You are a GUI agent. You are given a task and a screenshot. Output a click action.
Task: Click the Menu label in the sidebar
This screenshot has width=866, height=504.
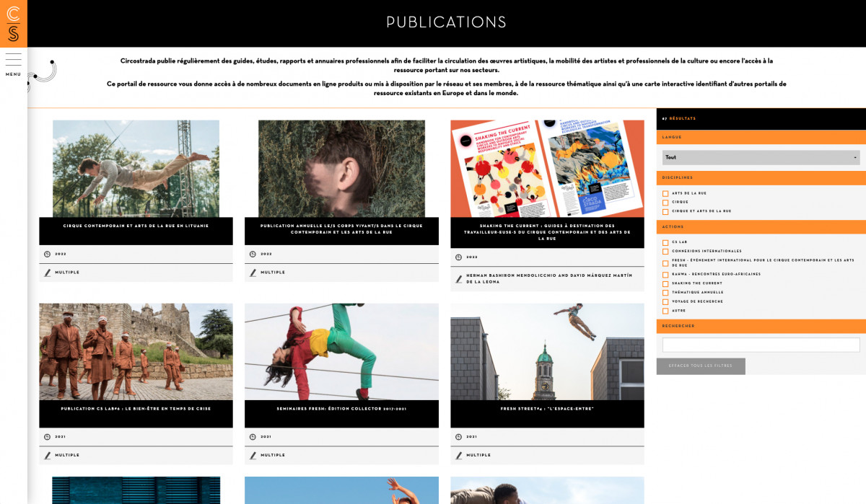13,74
